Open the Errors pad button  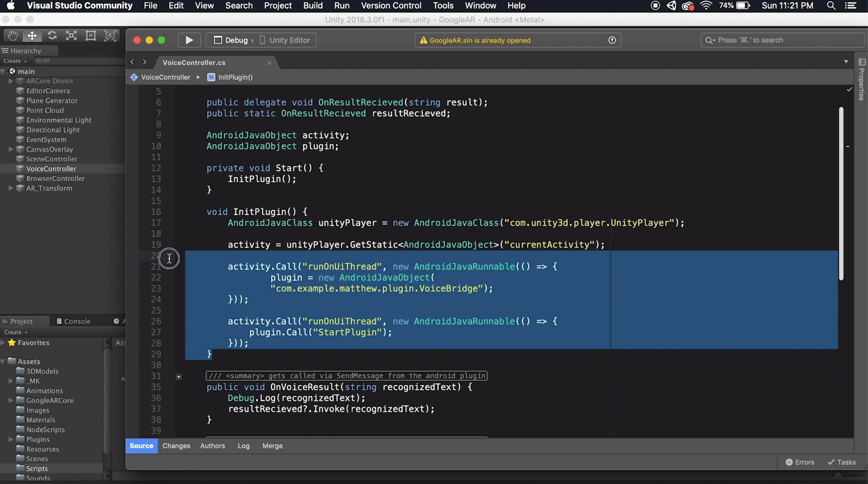pos(800,462)
